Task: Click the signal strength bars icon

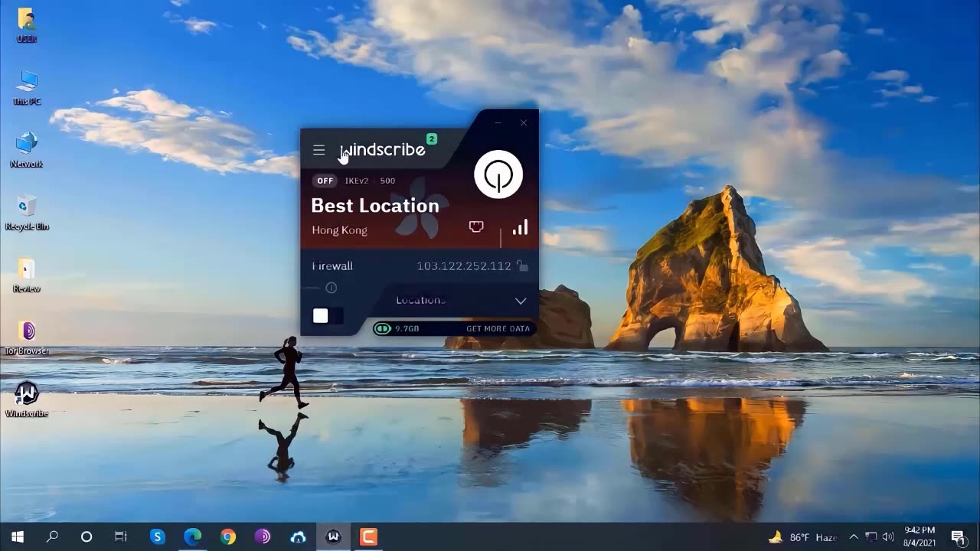Action: pos(520,227)
